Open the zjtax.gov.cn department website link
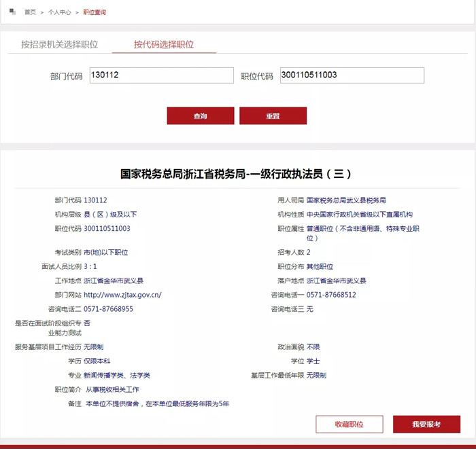 pos(122,295)
